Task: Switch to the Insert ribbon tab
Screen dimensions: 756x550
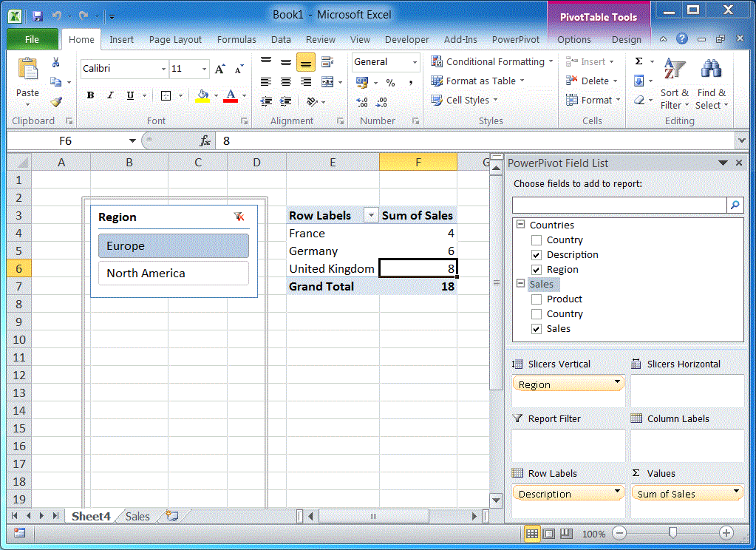Action: (121, 40)
